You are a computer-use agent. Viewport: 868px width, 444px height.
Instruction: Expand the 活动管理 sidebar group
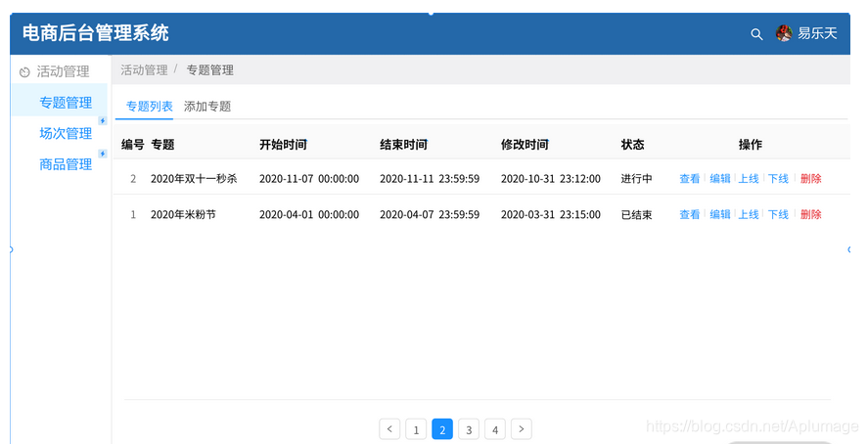pyautogui.click(x=63, y=71)
